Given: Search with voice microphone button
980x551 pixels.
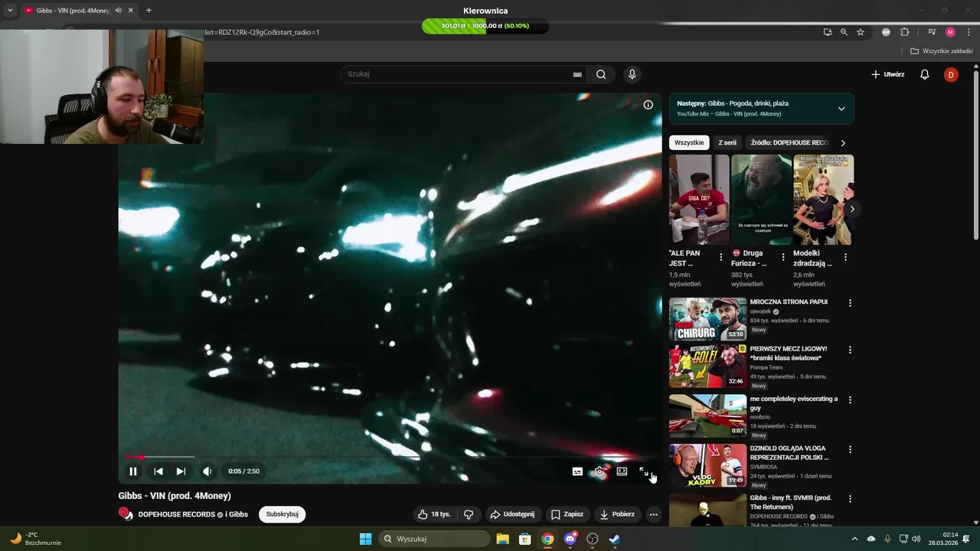Looking at the screenshot, I should pos(632,74).
